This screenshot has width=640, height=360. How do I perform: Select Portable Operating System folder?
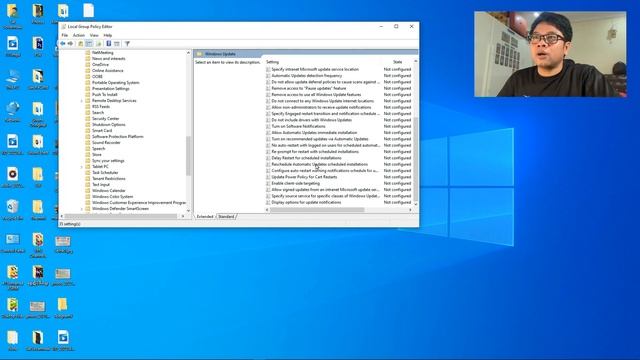point(116,82)
